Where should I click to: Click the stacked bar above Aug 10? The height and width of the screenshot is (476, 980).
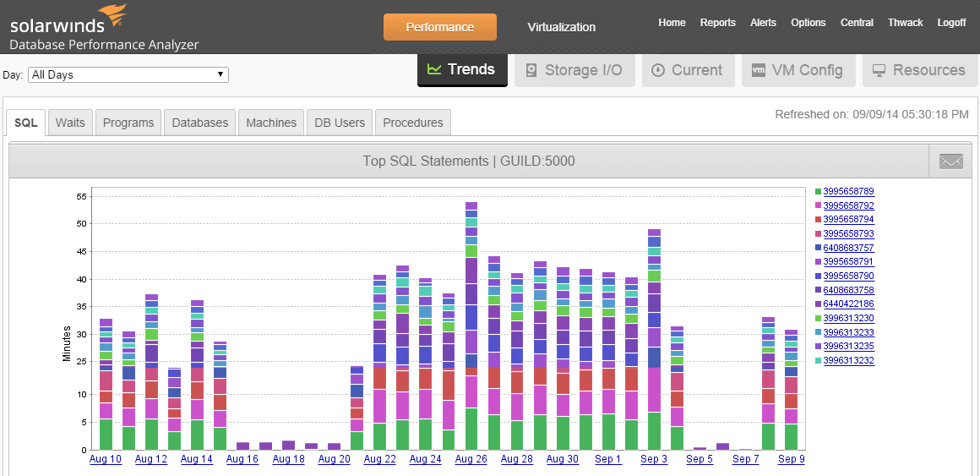click(106, 385)
